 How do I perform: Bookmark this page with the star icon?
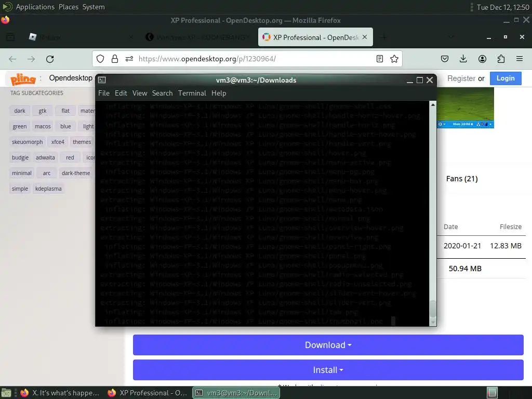394,59
